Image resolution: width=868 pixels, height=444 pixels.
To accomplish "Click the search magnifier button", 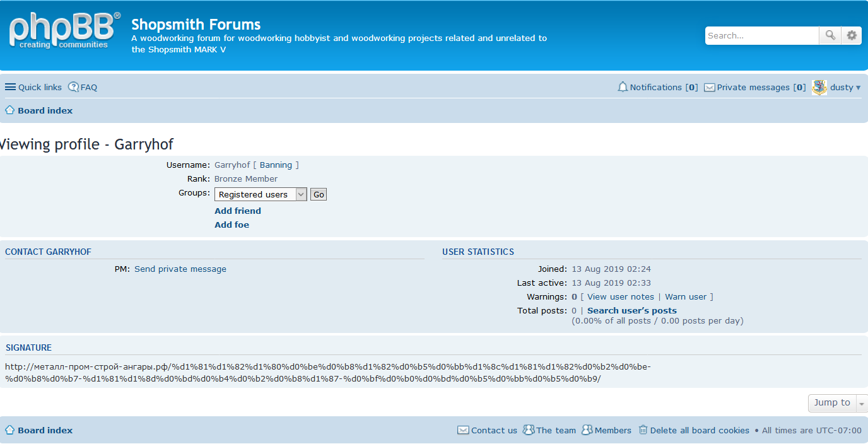I will coord(830,35).
